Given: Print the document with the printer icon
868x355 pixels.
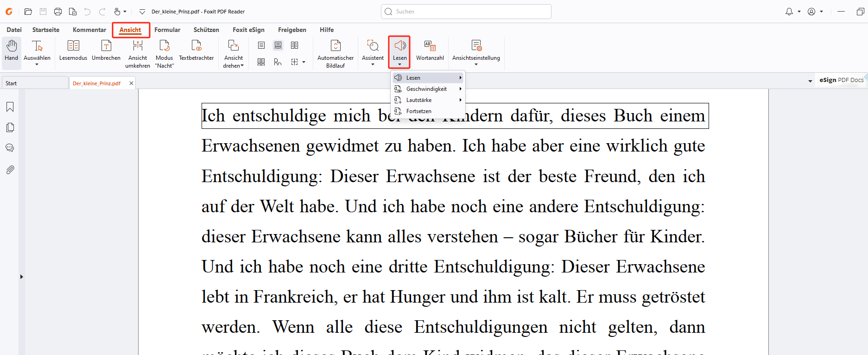Looking at the screenshot, I should (58, 12).
